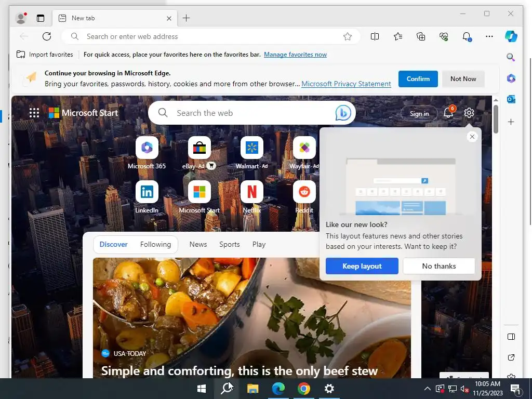Click Keep layout
532x399 pixels.
(362, 266)
